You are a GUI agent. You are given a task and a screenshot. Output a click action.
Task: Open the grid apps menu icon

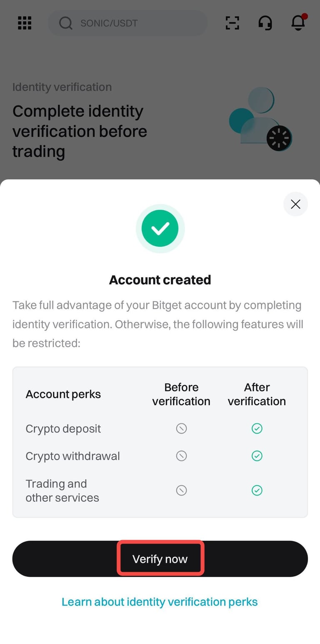tap(25, 23)
